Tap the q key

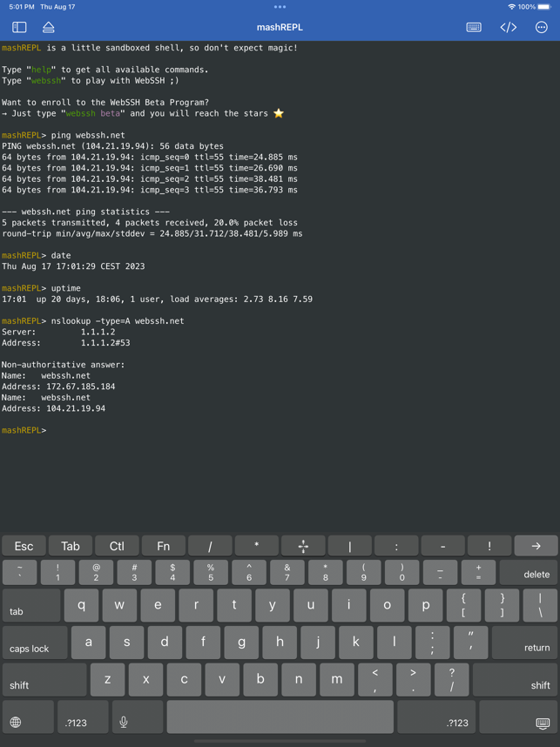(82, 605)
